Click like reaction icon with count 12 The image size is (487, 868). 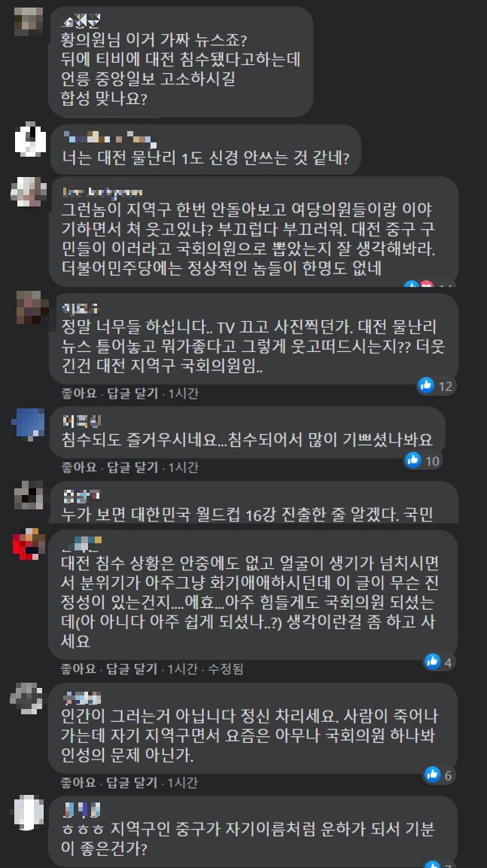pos(426,385)
